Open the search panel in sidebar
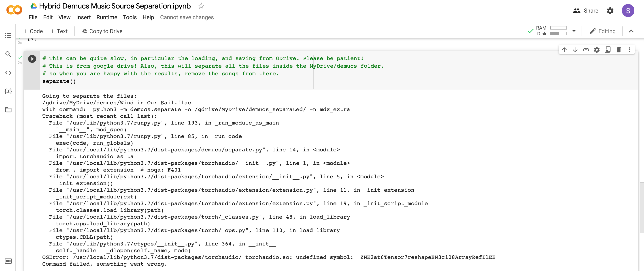This screenshot has height=271, width=644. 8,54
